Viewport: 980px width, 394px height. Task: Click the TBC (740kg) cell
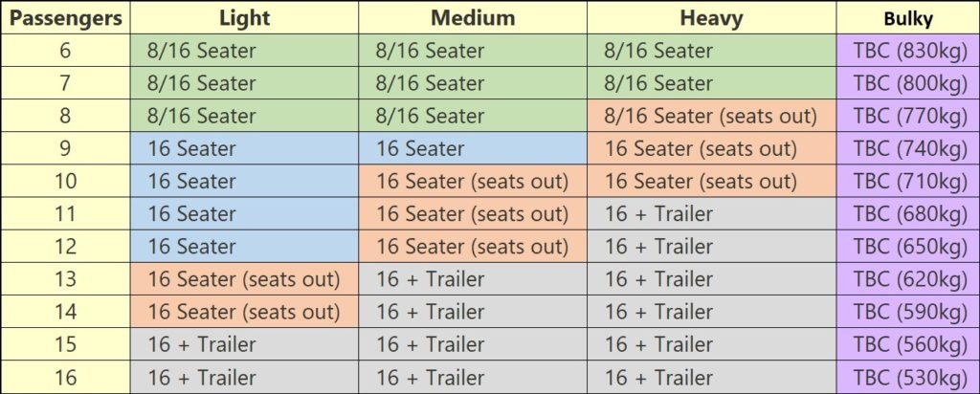click(907, 148)
